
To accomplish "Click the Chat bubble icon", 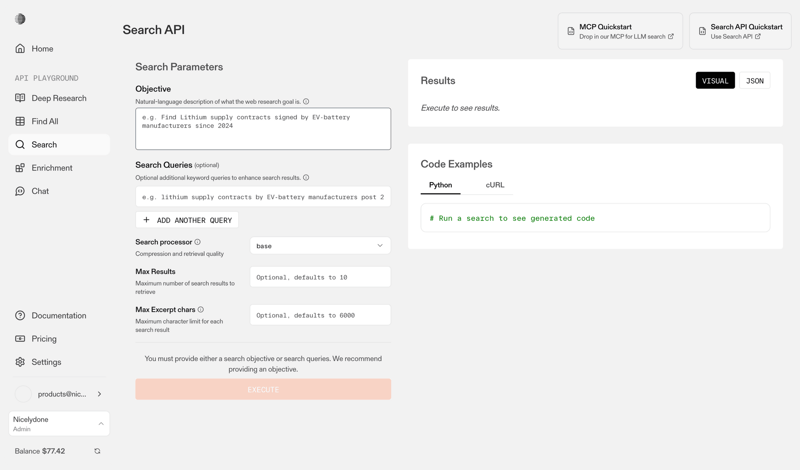I will point(20,191).
